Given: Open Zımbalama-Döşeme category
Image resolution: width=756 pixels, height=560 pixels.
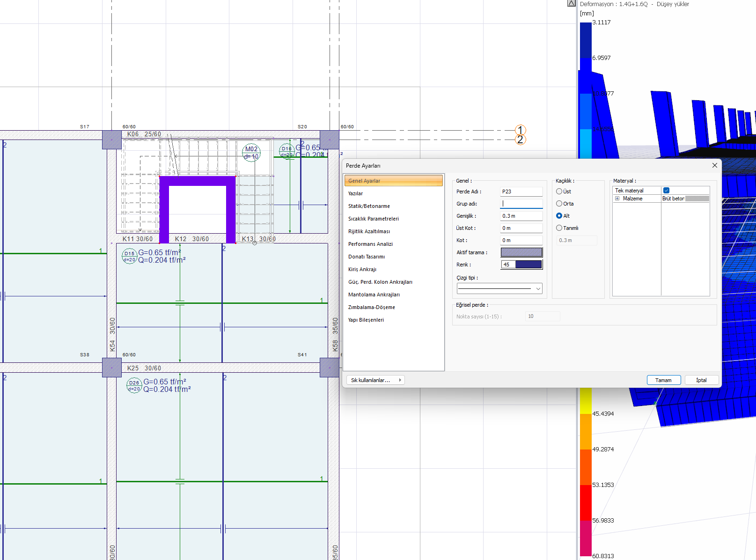Looking at the screenshot, I should 371,307.
